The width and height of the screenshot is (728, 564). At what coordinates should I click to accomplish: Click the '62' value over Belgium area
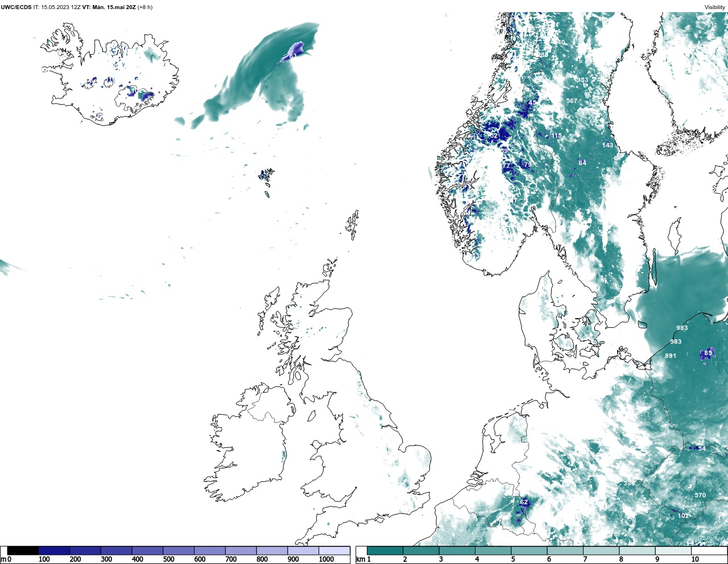(x=524, y=502)
